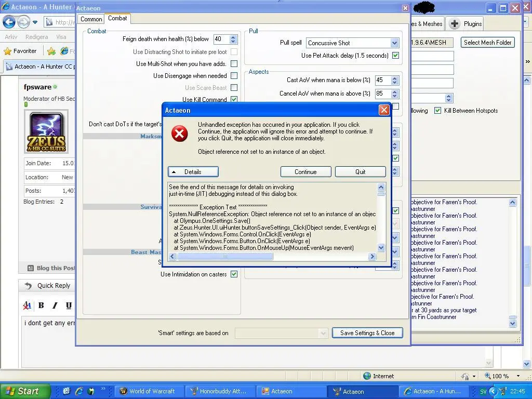Image resolution: width=532 pixels, height=399 pixels.
Task: Uncheck Use Intimidation on casters
Action: (x=234, y=274)
